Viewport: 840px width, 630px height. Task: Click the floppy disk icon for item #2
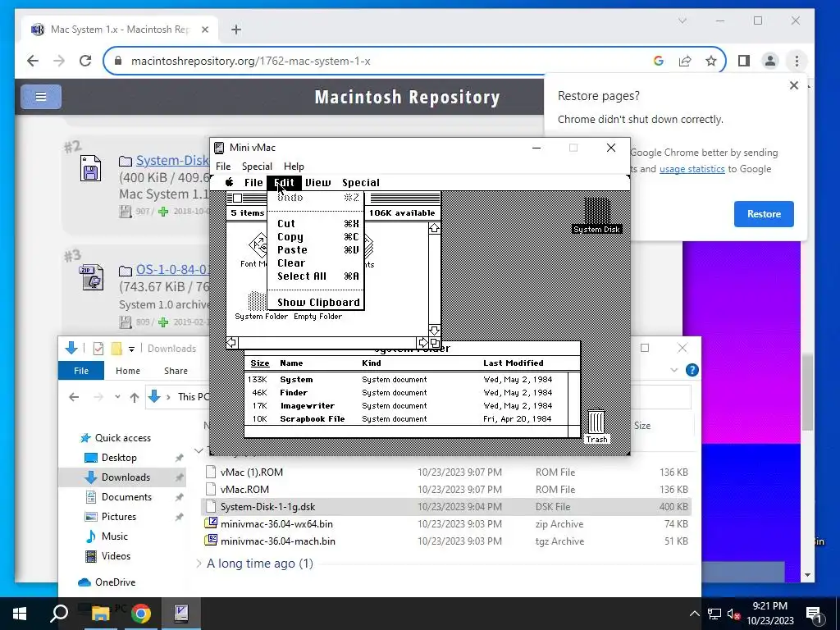point(90,168)
